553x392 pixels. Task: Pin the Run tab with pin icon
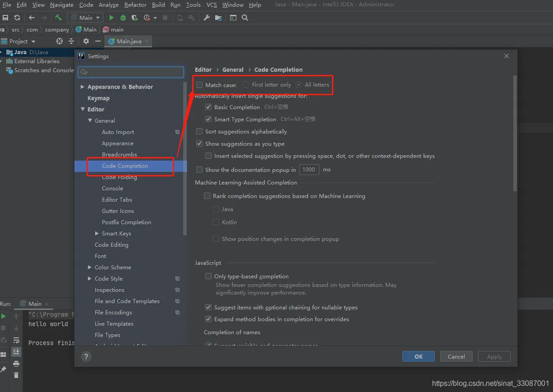(x=4, y=369)
